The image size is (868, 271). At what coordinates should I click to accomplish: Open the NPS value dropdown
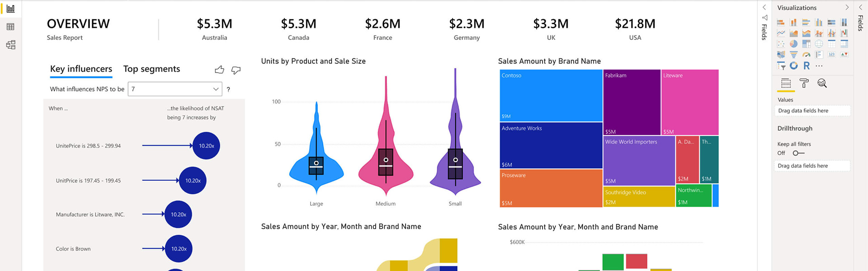175,89
